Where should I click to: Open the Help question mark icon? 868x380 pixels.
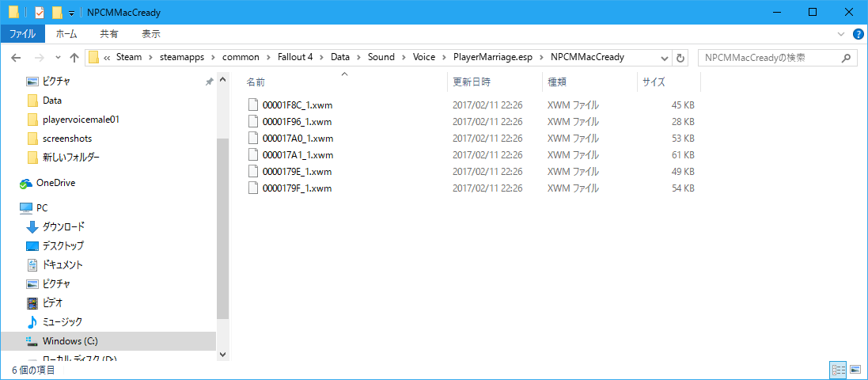(859, 34)
